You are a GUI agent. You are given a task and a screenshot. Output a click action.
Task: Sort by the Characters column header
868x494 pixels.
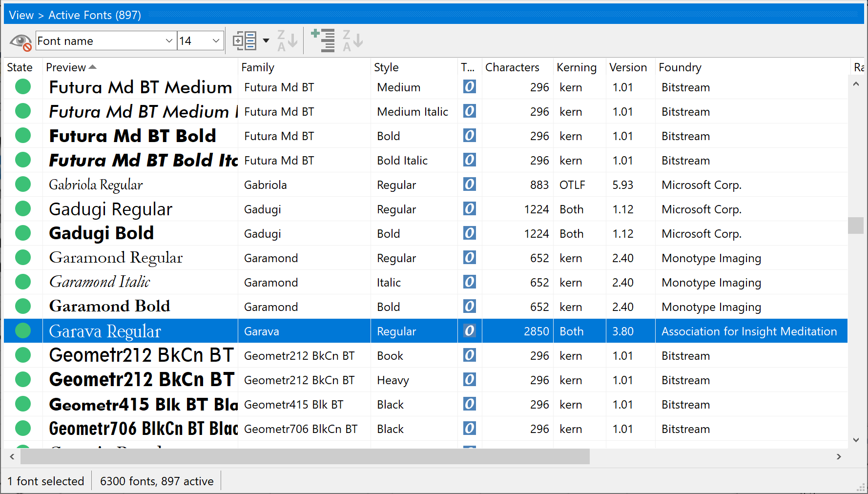[x=517, y=67]
